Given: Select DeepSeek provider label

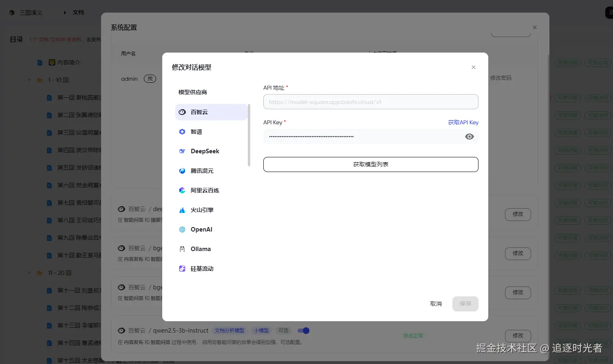Looking at the screenshot, I should [205, 151].
